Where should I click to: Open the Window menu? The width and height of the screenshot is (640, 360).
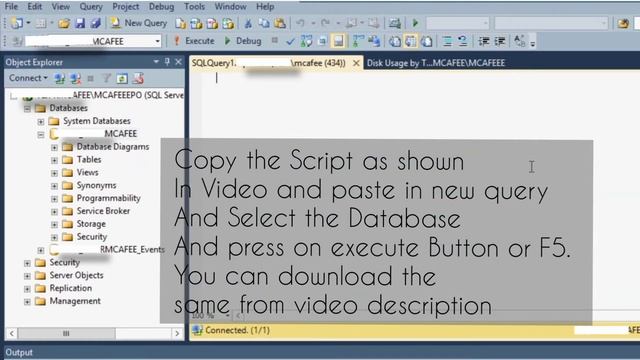point(230,7)
